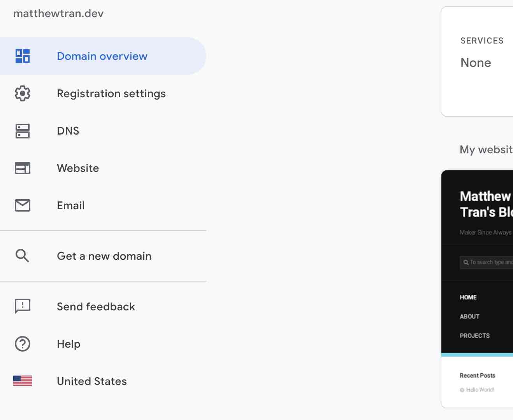Screen dimensions: 513x420
Task: Click the Website layout icon
Action: coord(23,168)
